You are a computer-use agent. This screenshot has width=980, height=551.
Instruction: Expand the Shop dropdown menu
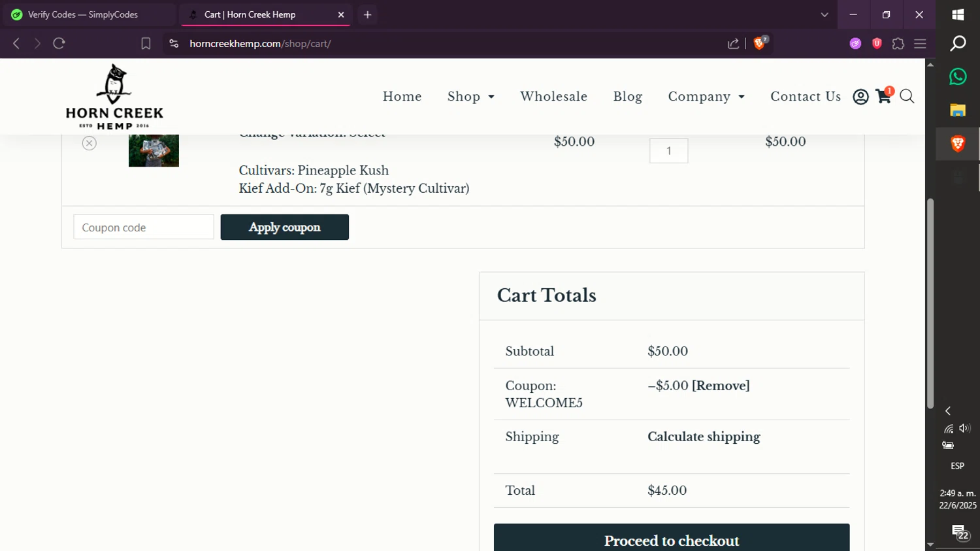(x=471, y=97)
